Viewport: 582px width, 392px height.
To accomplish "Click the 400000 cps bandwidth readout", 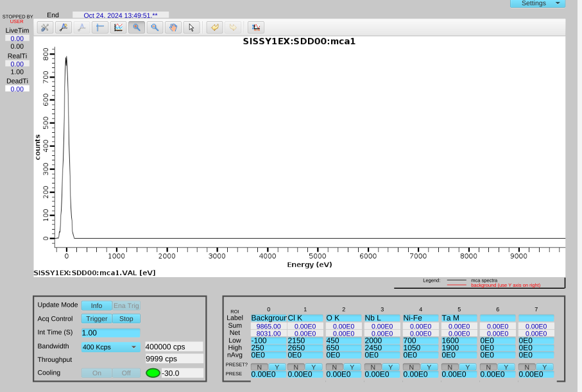I will tap(174, 346).
